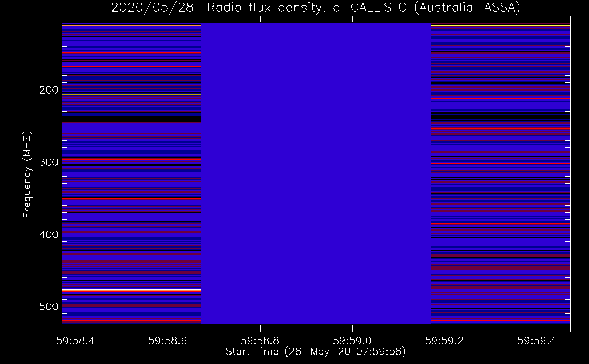Click the time tick label "59:58.6"

(168, 341)
